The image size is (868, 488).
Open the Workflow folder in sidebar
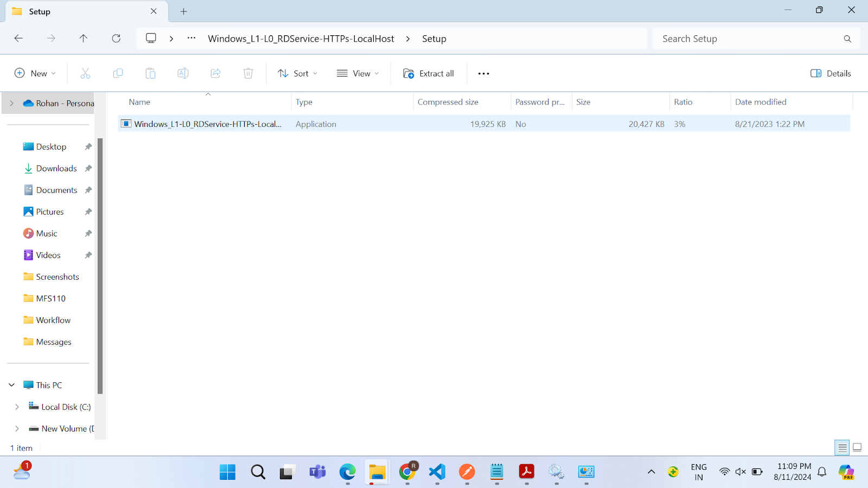(53, 320)
